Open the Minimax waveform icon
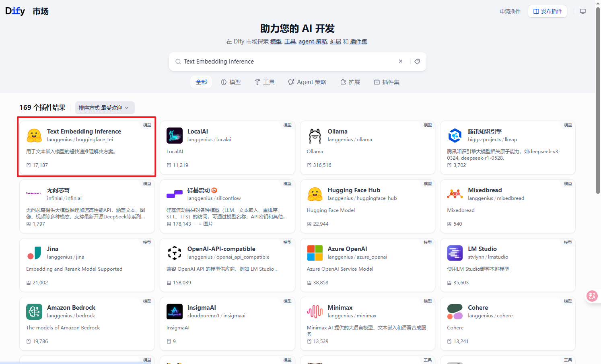 (x=315, y=312)
